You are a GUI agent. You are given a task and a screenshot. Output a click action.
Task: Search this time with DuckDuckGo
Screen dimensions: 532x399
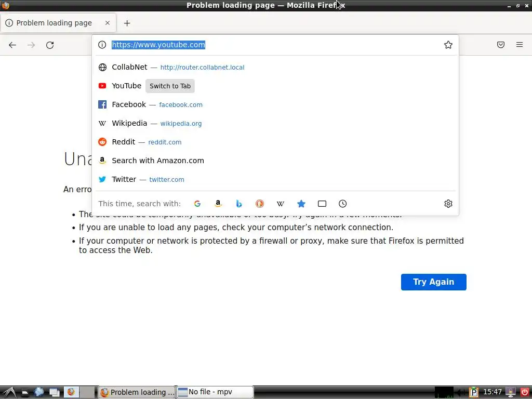pos(260,204)
